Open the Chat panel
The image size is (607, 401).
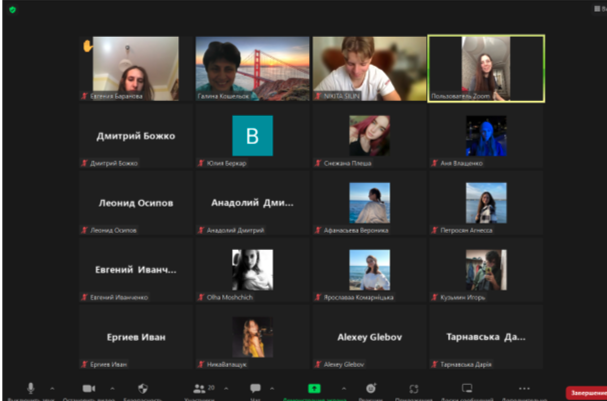tap(255, 387)
